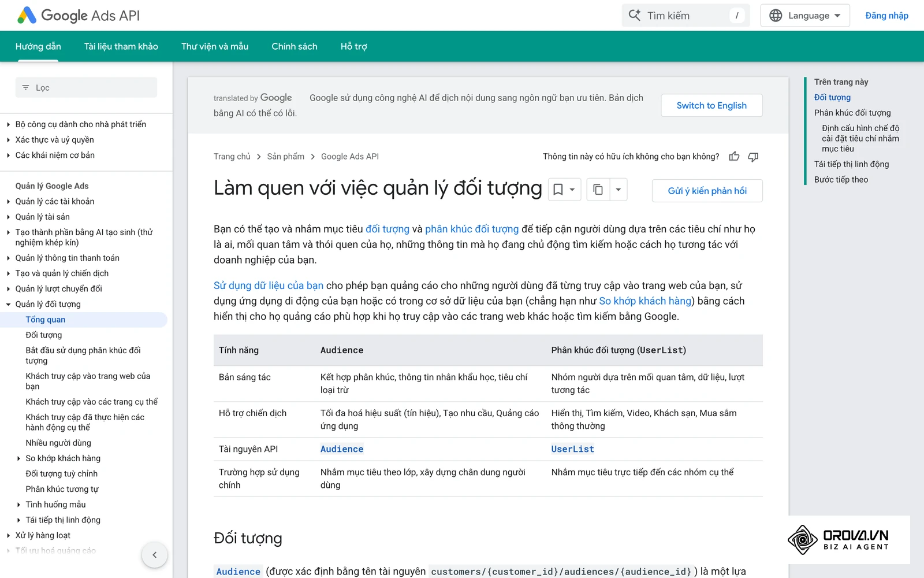Go to the Chính sách tab
The height and width of the screenshot is (578, 924).
click(295, 46)
